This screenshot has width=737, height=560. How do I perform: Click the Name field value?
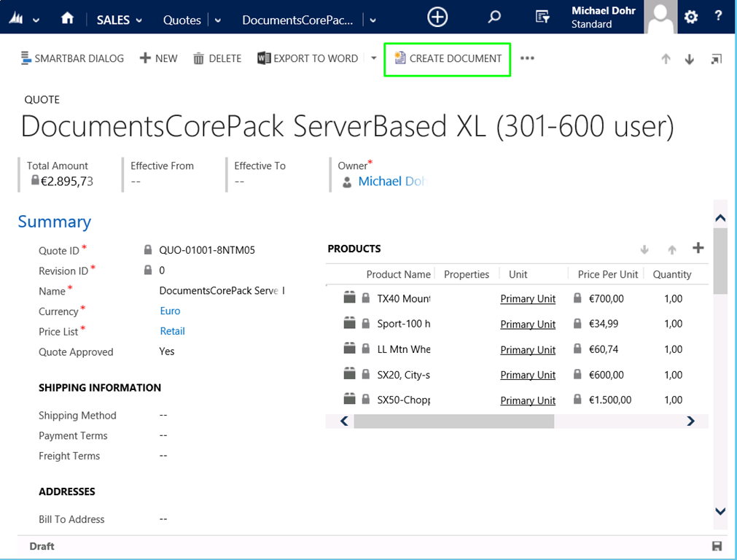(x=222, y=291)
